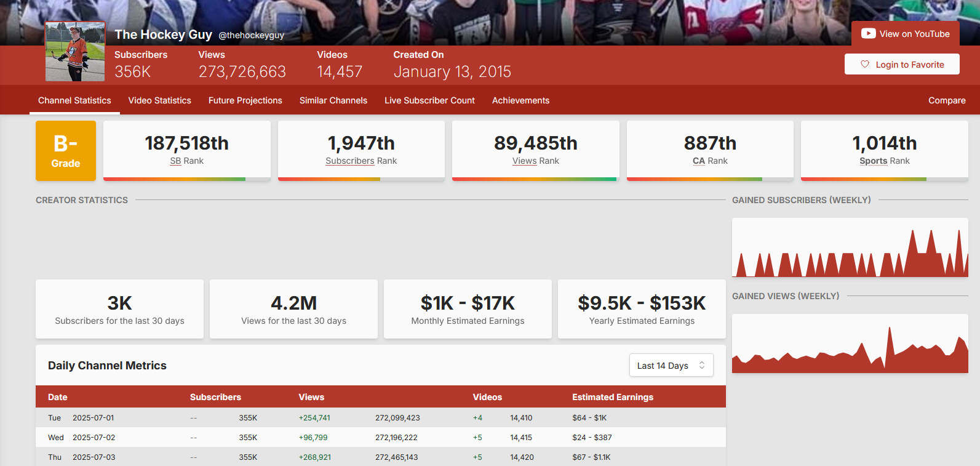Click the 887th rank value

[710, 143]
